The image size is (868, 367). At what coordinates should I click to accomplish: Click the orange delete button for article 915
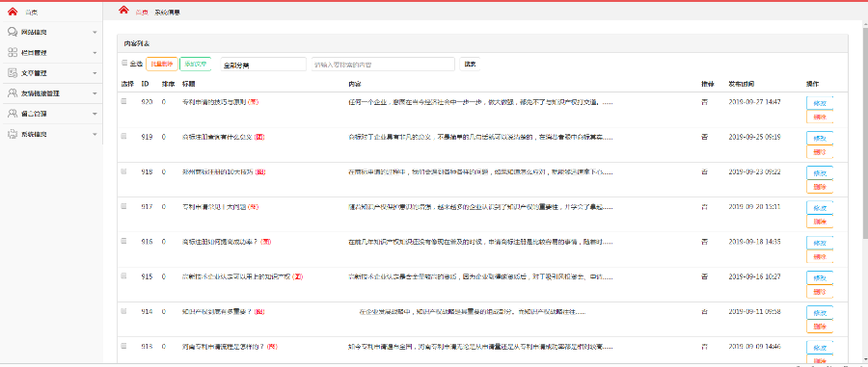[x=820, y=291]
